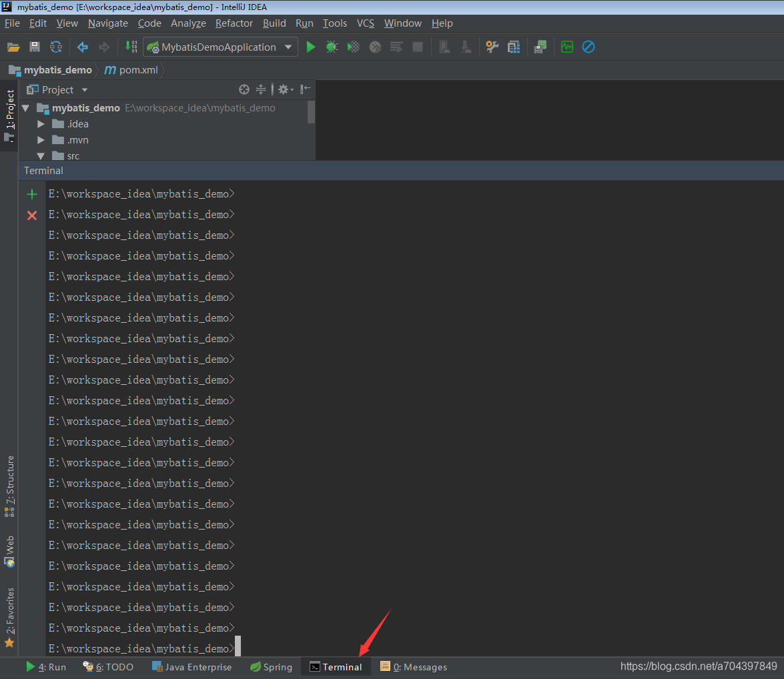
Task: Select the .mvn folder row
Action: (167, 140)
